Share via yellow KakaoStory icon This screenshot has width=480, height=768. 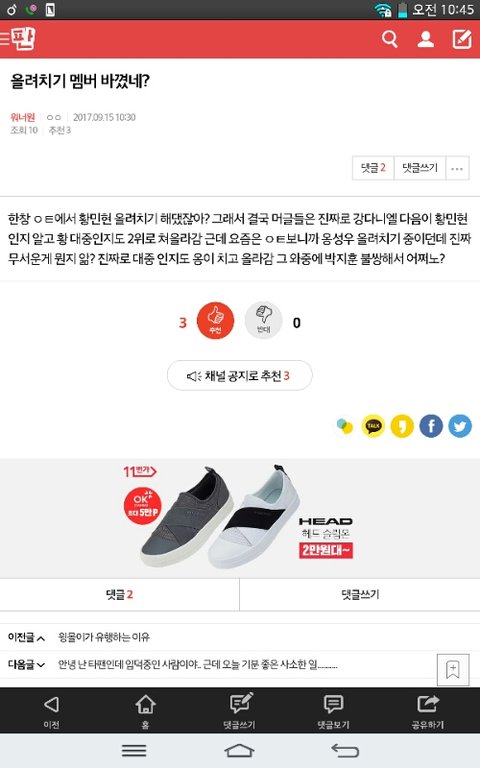tap(402, 426)
